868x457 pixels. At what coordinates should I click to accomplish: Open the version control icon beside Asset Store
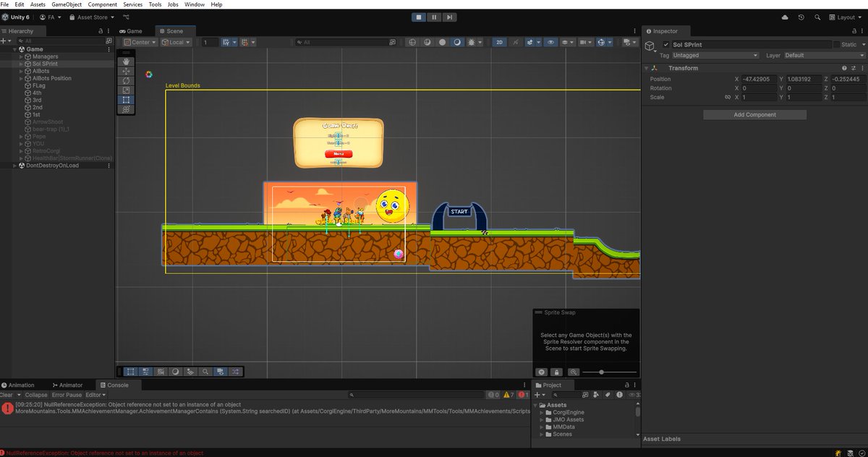tap(127, 17)
